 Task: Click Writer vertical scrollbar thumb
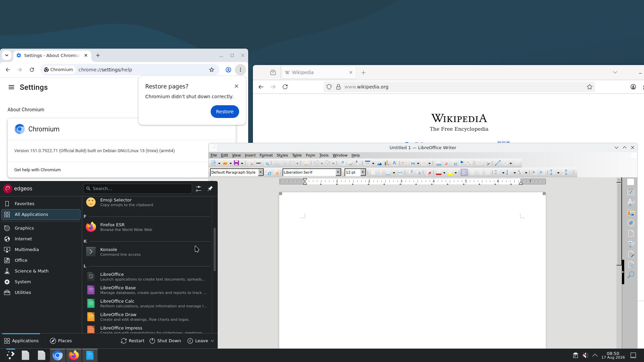pyautogui.click(x=619, y=224)
